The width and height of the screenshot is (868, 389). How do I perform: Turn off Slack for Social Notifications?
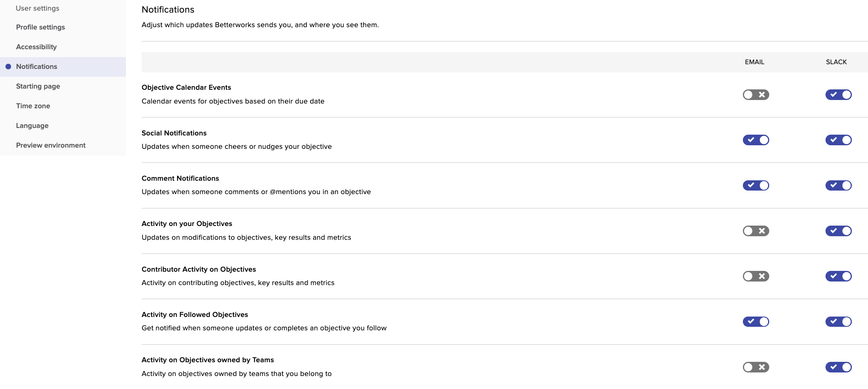(x=838, y=140)
